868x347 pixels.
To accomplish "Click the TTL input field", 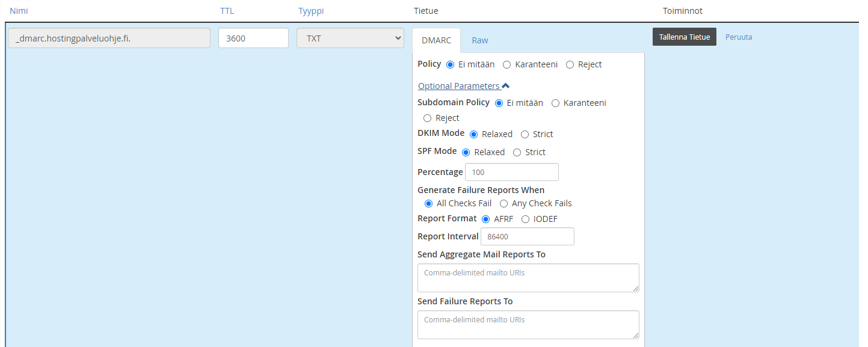I will click(253, 38).
